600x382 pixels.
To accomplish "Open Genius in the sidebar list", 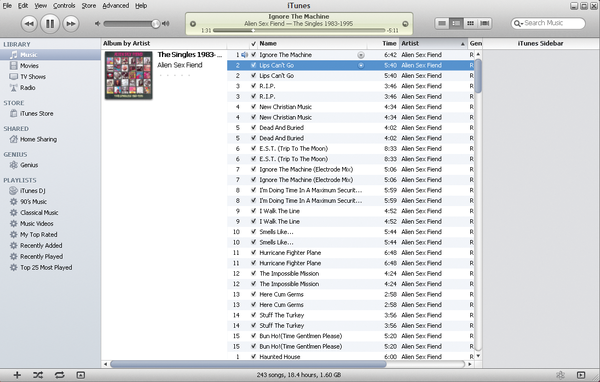I will 29,165.
